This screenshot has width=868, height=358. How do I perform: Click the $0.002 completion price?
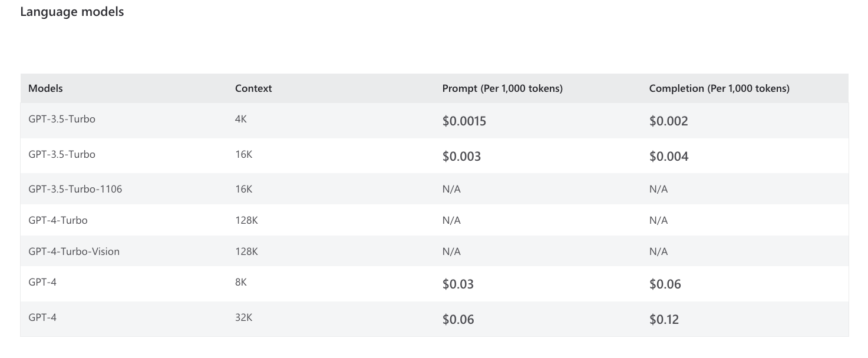coord(668,121)
